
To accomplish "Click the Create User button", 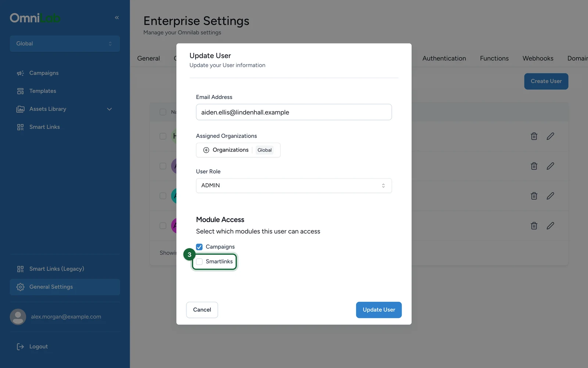I will 546,81.
